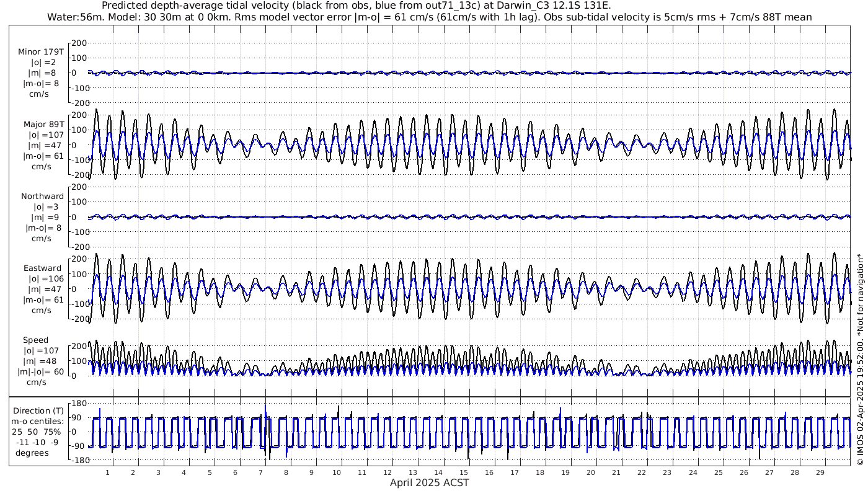The height and width of the screenshot is (496, 868).
Task: Select the 'Eastward' panel label
Action: point(43,268)
